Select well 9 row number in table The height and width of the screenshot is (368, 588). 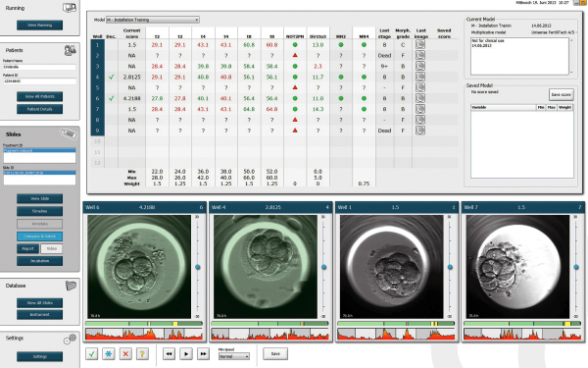97,131
